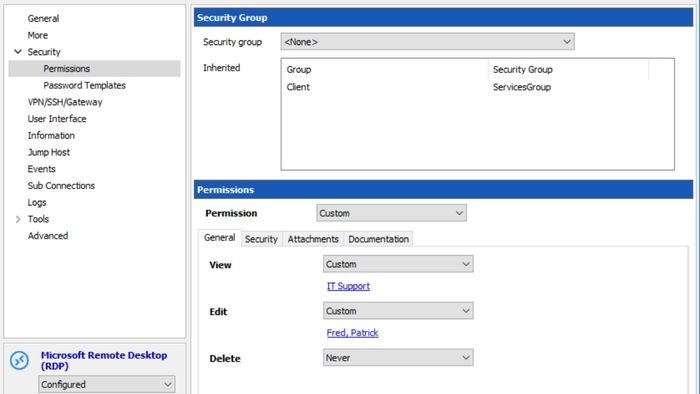Expand the Tools tree node
Viewport: 700px width, 394px height.
pyautogui.click(x=18, y=219)
